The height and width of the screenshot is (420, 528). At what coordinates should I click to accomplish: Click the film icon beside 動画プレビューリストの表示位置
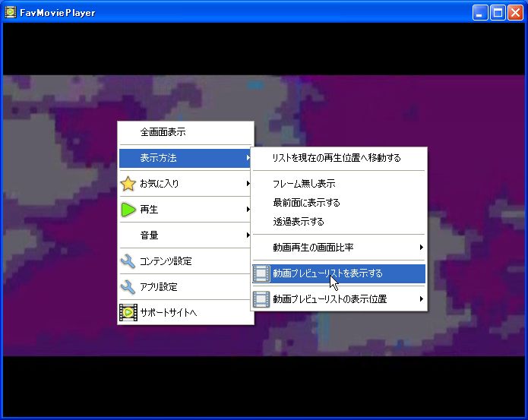click(x=261, y=299)
